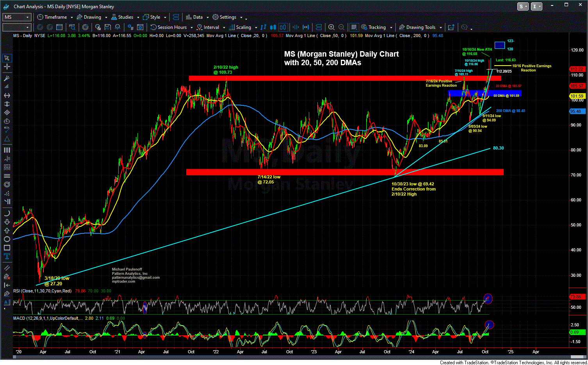Toggle the data grid window button
The height and width of the screenshot is (365, 588).
click(x=354, y=27)
